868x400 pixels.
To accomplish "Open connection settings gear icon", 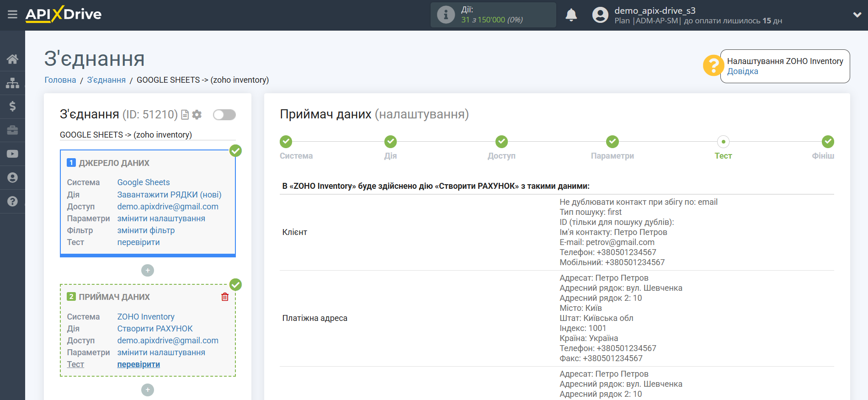I will pos(197,115).
